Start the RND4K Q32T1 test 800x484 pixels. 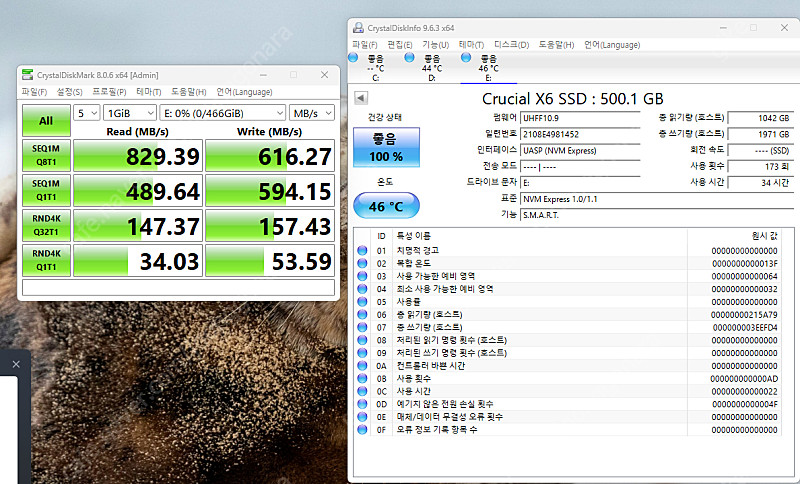[x=46, y=225]
